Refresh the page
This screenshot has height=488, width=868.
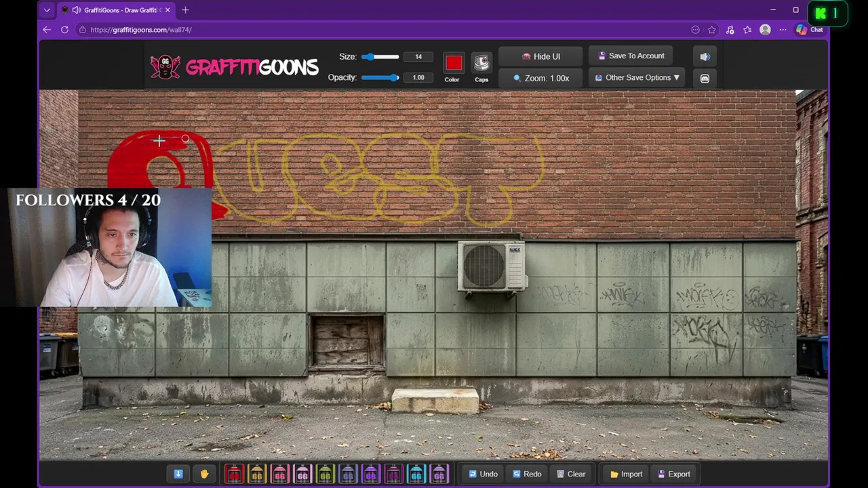[64, 30]
